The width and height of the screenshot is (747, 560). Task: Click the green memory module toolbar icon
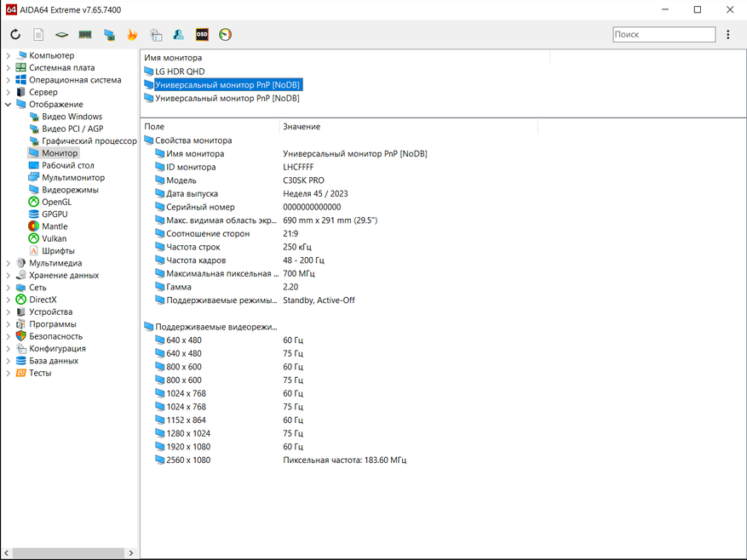pyautogui.click(x=85, y=35)
